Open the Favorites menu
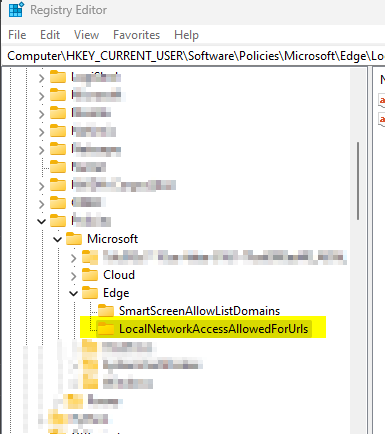Viewport: 385px width, 434px height. pos(136,35)
